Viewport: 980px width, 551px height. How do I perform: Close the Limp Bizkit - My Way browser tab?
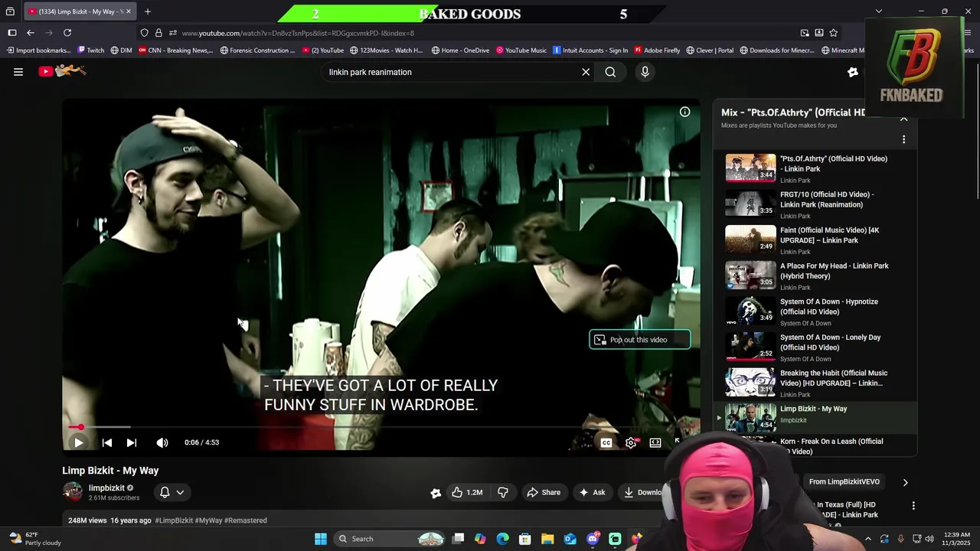coord(128,11)
